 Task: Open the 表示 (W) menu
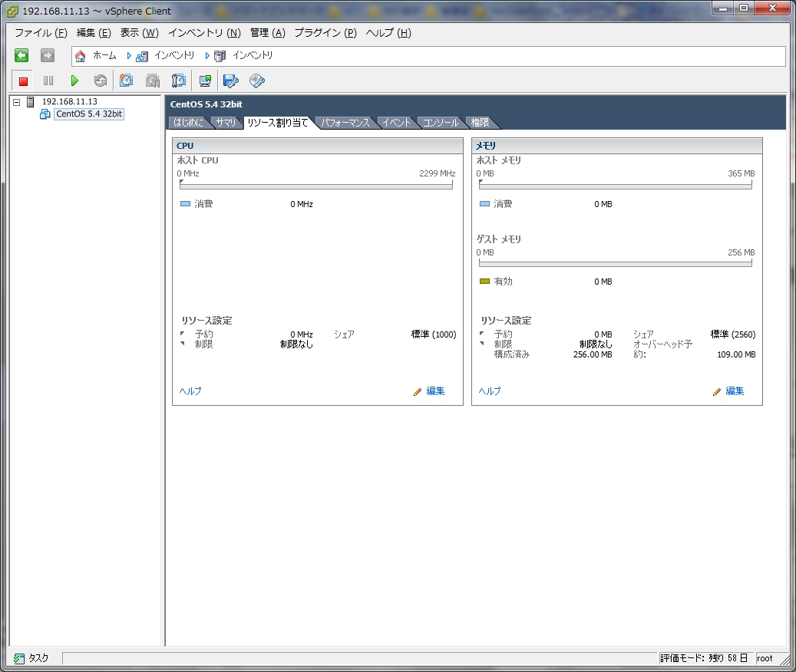[139, 33]
